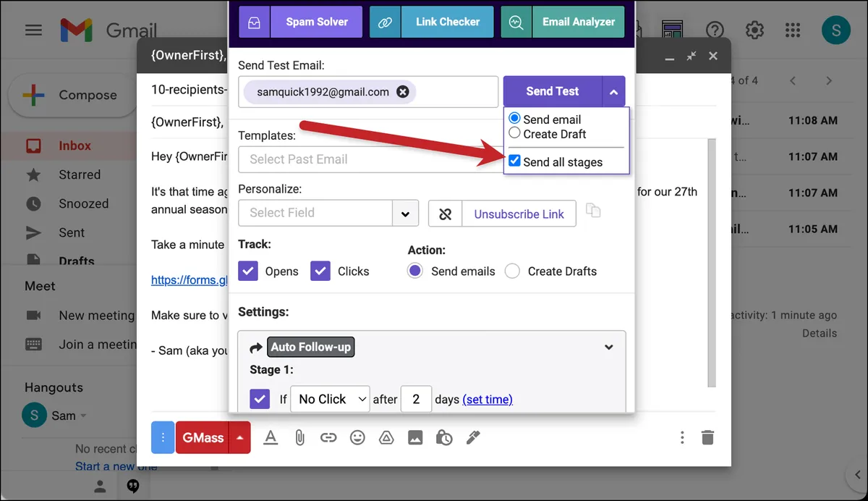Click the Send Test button
Image resolution: width=868 pixels, height=501 pixels.
pos(553,91)
